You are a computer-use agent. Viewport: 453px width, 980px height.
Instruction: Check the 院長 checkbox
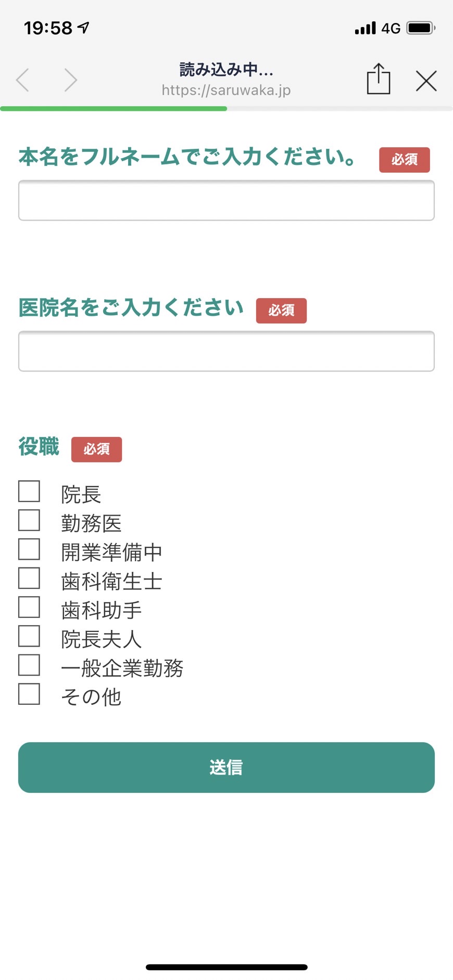click(x=29, y=491)
